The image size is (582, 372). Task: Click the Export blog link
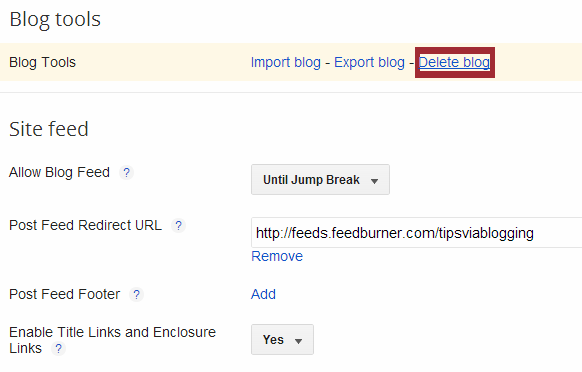coord(369,62)
